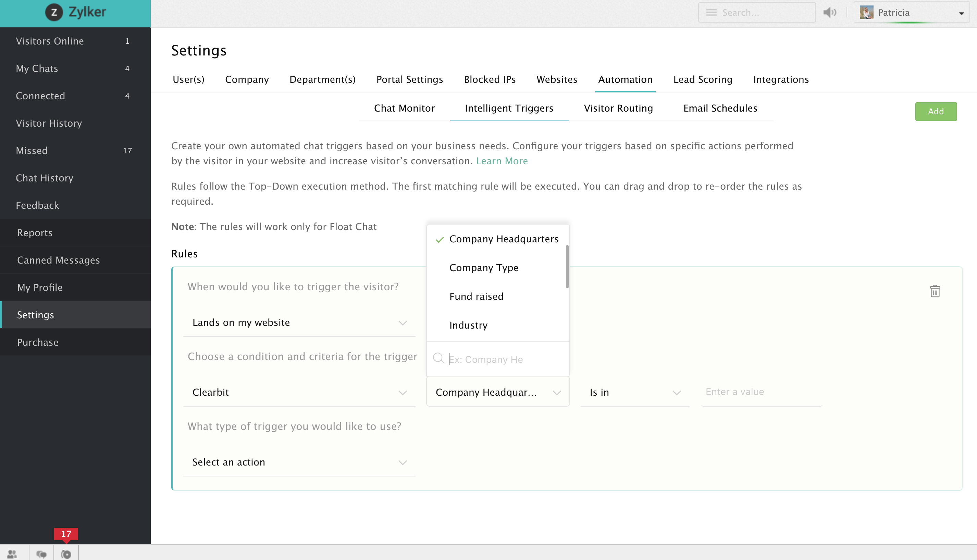
Task: Click the hamburger icon in the search box
Action: [711, 12]
